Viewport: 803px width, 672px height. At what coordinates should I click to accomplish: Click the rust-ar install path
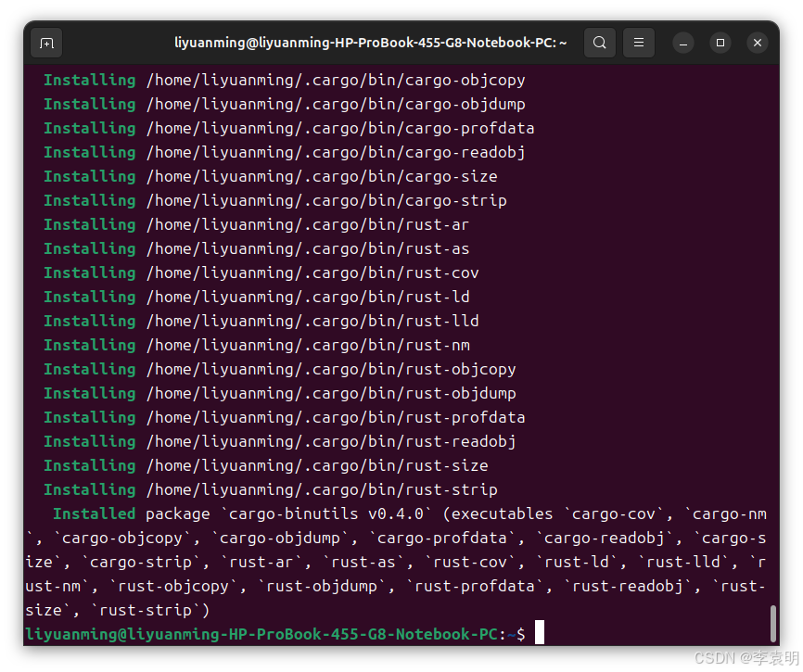pos(308,224)
